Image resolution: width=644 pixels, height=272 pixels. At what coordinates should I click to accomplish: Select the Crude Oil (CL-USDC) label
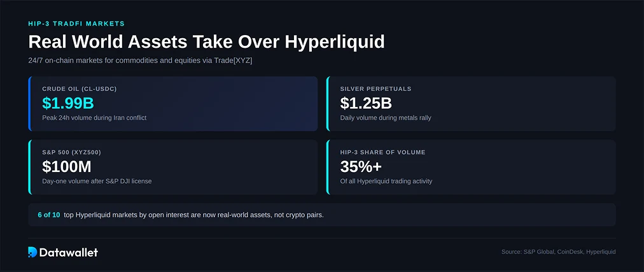point(80,89)
